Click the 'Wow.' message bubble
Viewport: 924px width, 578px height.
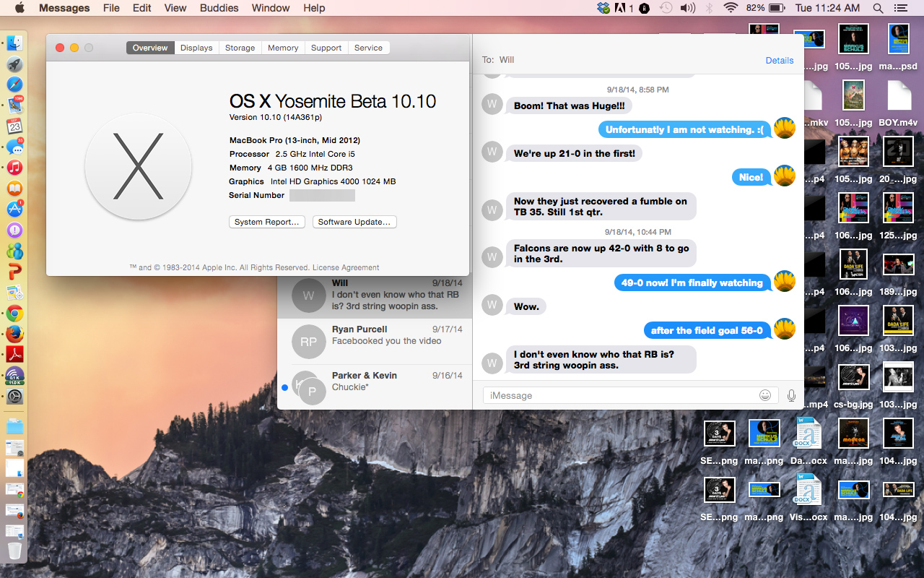click(x=526, y=306)
